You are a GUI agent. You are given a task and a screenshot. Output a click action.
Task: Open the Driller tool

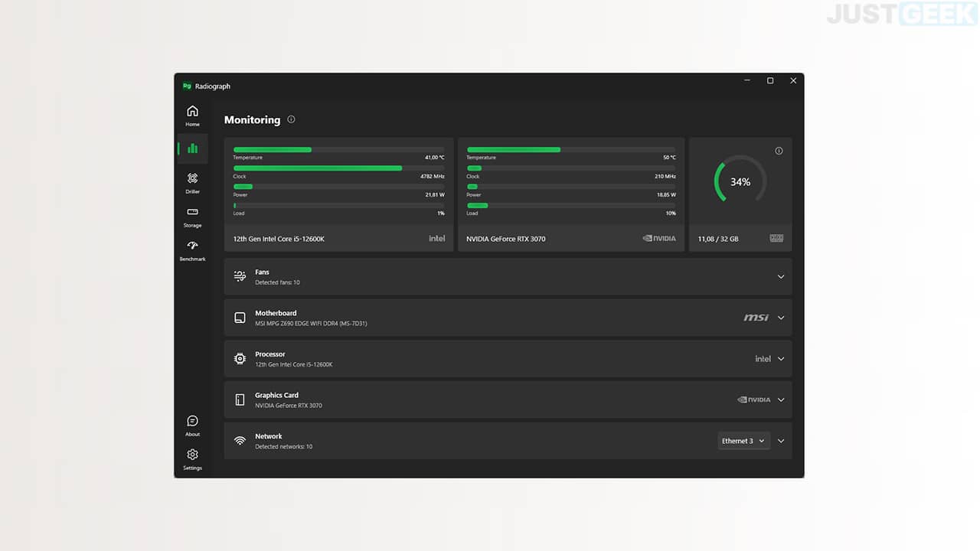(x=192, y=182)
